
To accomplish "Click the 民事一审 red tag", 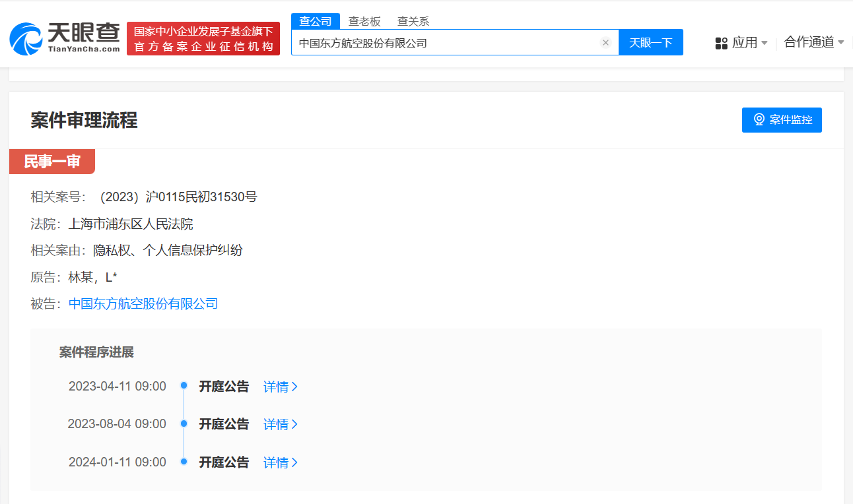I will pyautogui.click(x=52, y=161).
